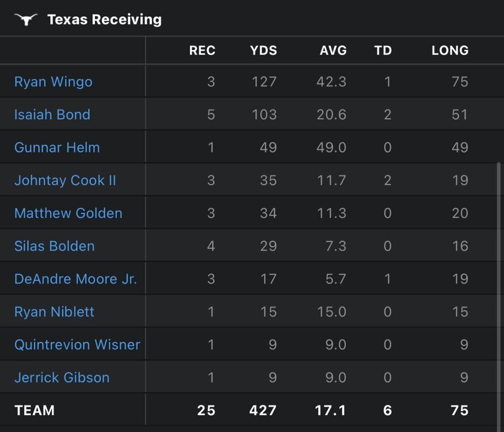The image size is (504, 432).
Task: Click the AVG column header
Action: pyautogui.click(x=333, y=51)
